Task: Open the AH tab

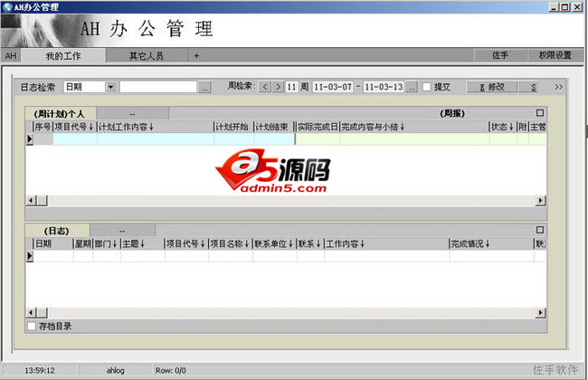Action: click(11, 56)
